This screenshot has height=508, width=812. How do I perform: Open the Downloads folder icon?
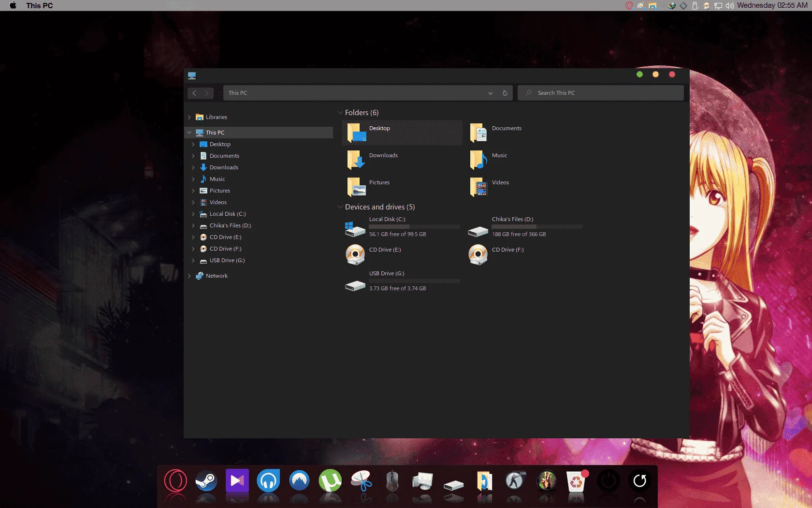coord(356,159)
